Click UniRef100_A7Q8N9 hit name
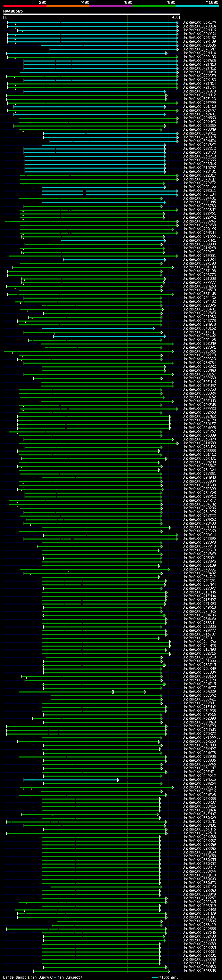Viewport: 222px width, 980px height. (199, 129)
